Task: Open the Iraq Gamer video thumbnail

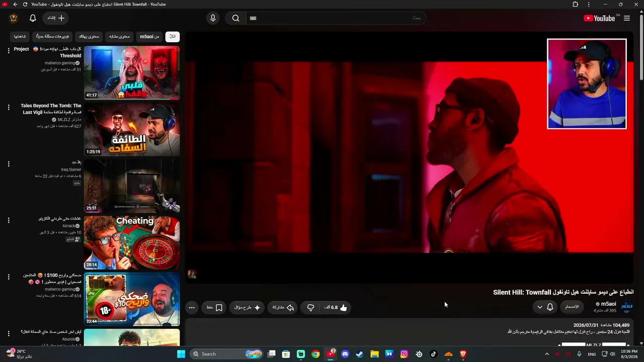Action: 132,186
